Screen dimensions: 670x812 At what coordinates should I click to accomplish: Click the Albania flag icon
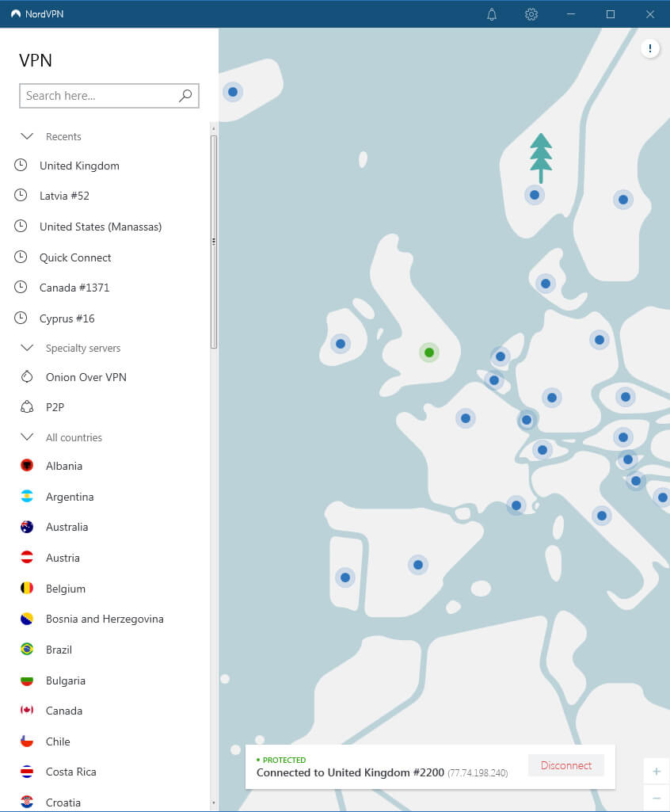tap(27, 466)
